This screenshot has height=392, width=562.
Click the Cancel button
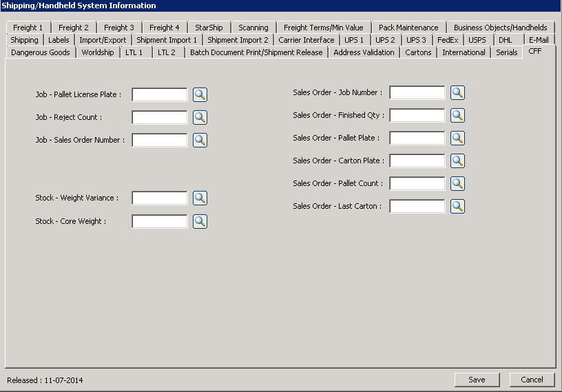point(532,380)
